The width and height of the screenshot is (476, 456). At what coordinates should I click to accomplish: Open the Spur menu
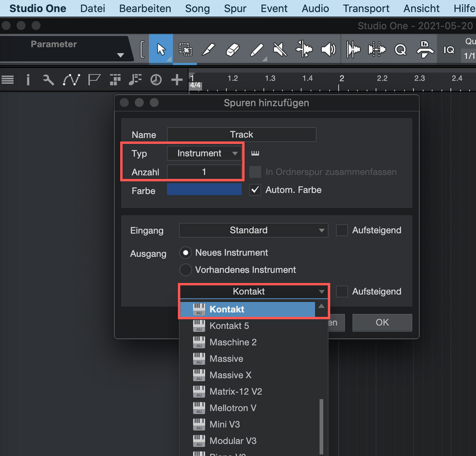click(235, 8)
